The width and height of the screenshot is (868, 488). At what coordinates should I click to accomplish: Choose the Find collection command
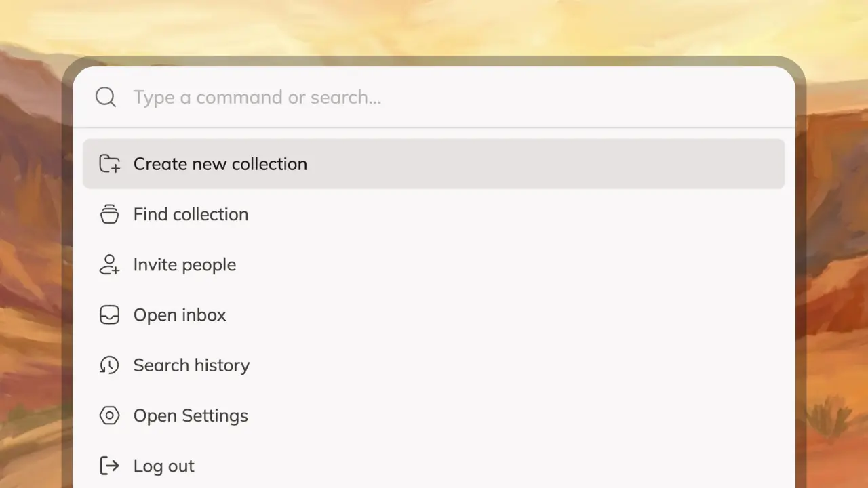(433, 214)
